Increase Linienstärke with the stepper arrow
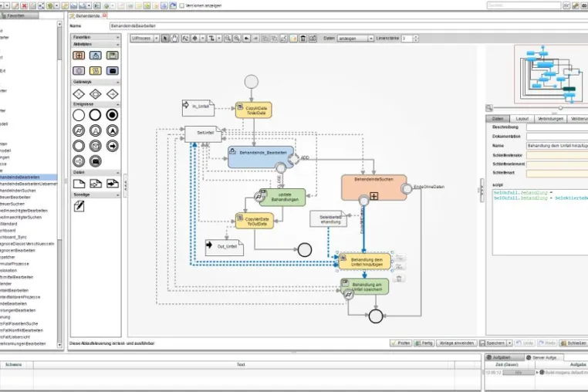The image size is (588, 392). click(x=415, y=37)
